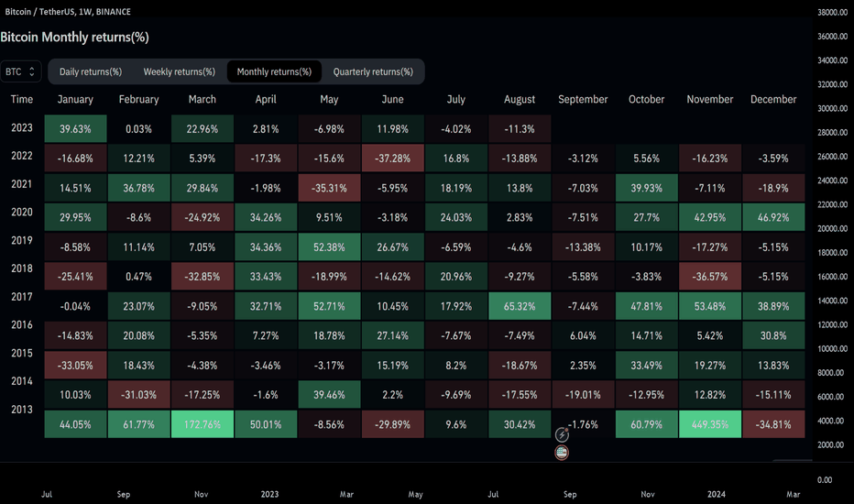Click the Time column header
The height and width of the screenshot is (504, 854).
coord(22,99)
